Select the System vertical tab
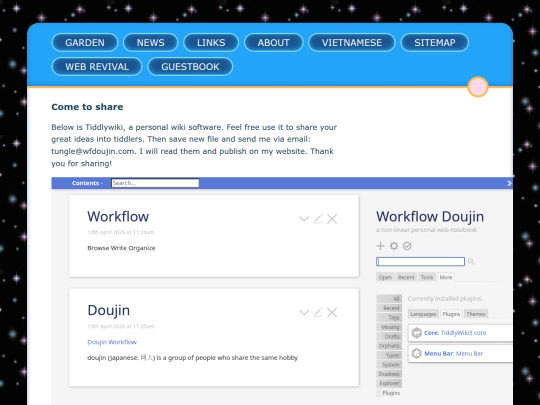540x405 pixels. coord(389,364)
